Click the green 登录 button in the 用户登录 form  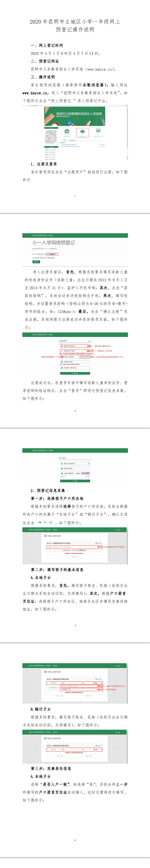[x=75, y=481]
